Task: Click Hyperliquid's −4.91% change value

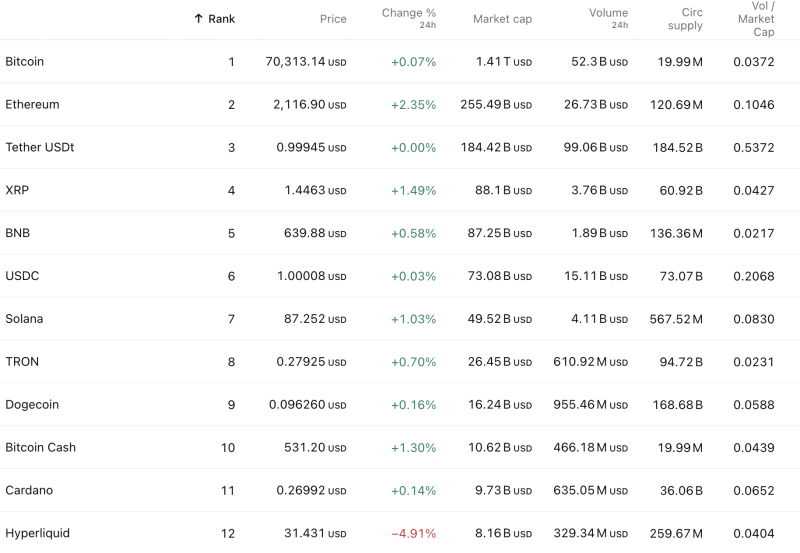Action: (413, 533)
